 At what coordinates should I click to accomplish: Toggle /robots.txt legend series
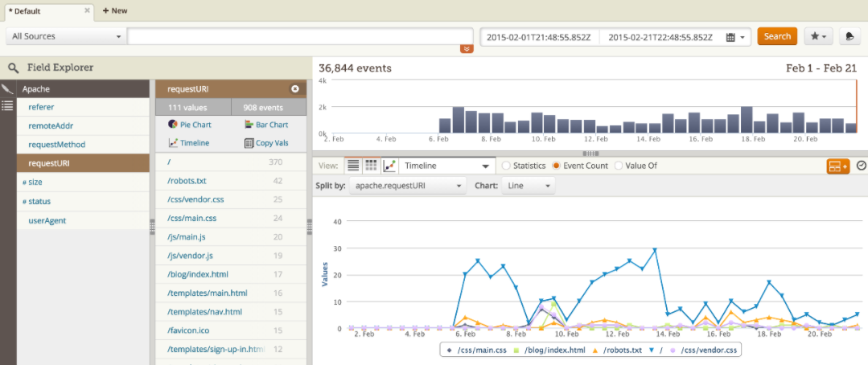point(616,350)
